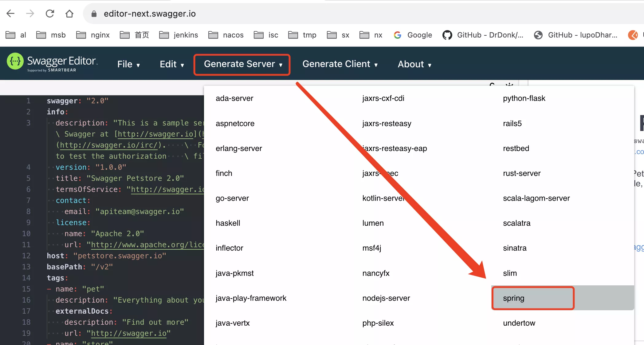Select restbed server generator
The image size is (644, 345).
point(516,149)
